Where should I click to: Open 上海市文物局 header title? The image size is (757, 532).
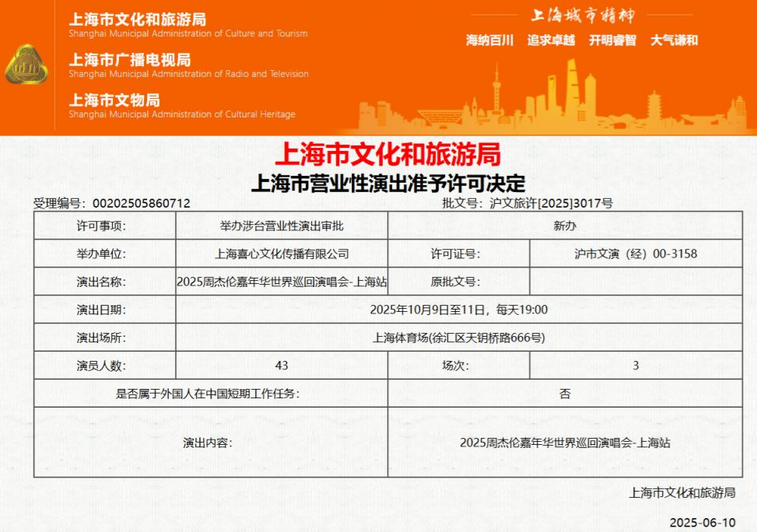114,100
